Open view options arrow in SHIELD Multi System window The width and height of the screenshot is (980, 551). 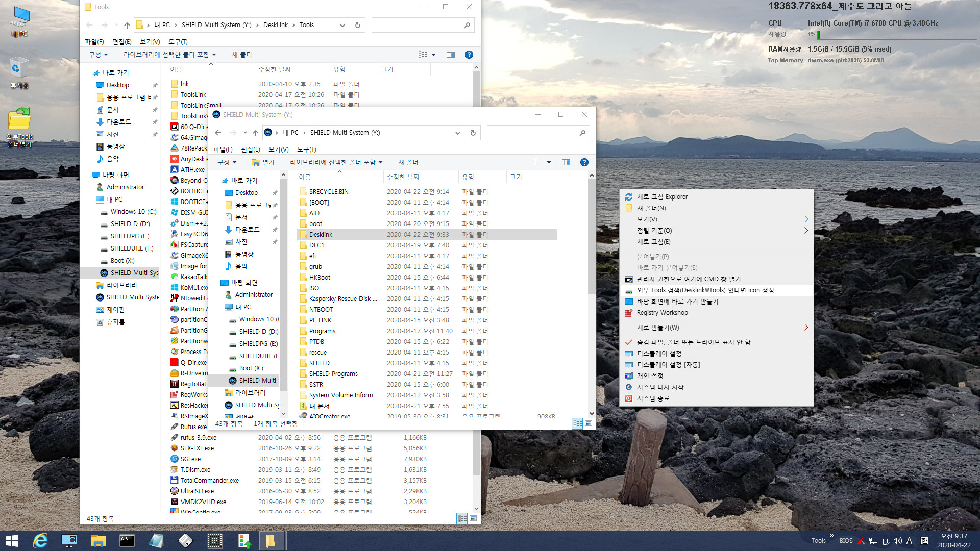coord(549,162)
